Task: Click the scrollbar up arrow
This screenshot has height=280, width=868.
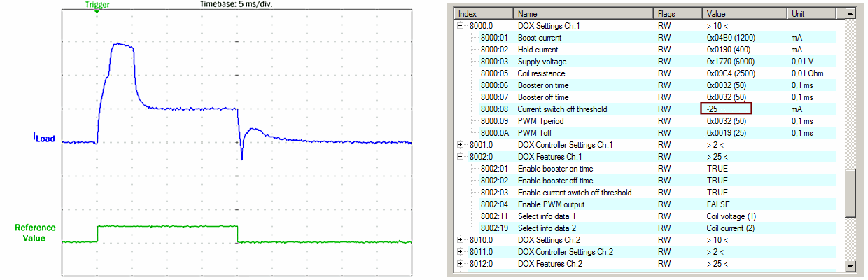Action: coord(850,13)
